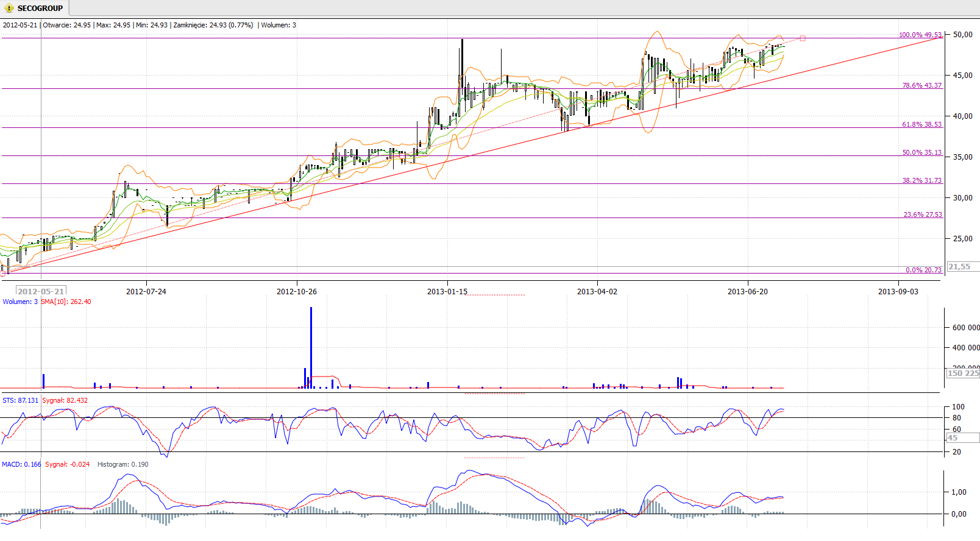980x541 pixels.
Task: Click the 21,55 price cursor box
Action: [963, 266]
